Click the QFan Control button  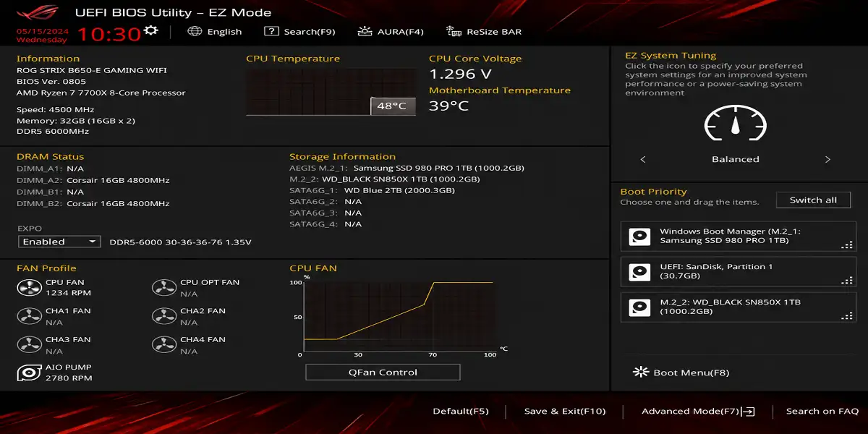pyautogui.click(x=383, y=372)
